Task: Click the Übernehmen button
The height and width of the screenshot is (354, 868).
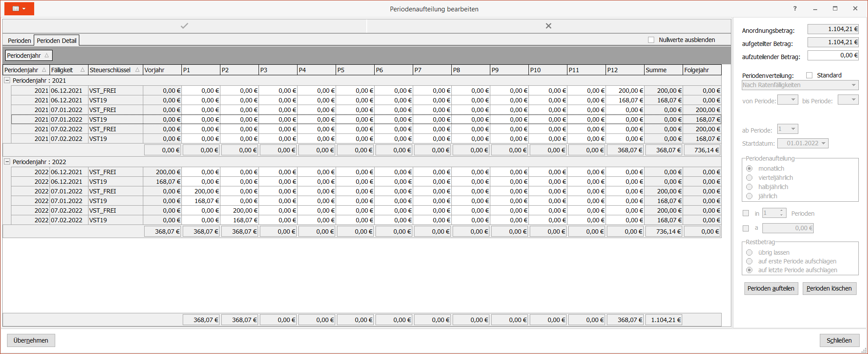Action: tap(31, 340)
